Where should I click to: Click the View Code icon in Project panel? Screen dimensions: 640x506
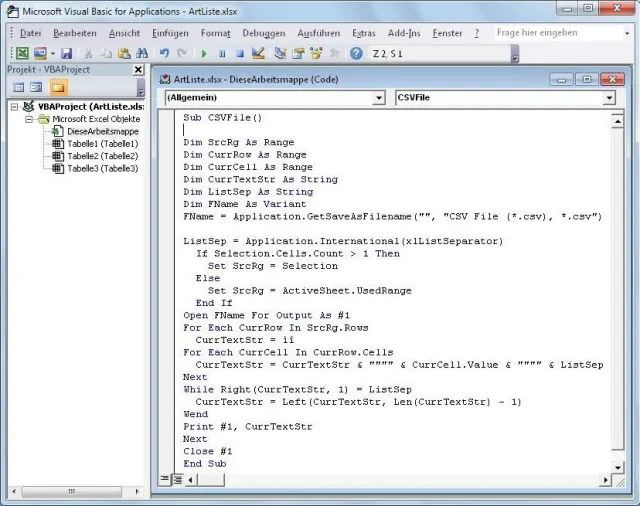19,88
